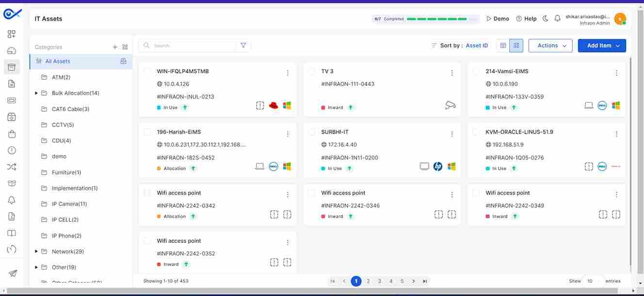644x296 pixels.
Task: Open the documents sidebar icon
Action: pos(12,84)
